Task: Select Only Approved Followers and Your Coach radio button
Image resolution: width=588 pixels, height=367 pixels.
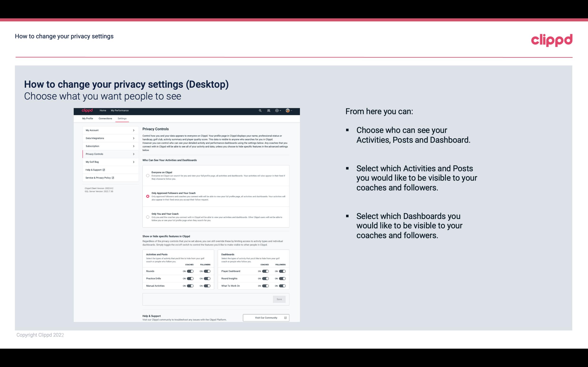Action: point(147,197)
